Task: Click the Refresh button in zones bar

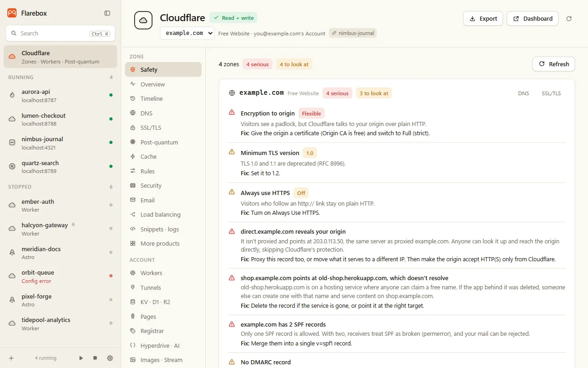Action: pyautogui.click(x=554, y=64)
